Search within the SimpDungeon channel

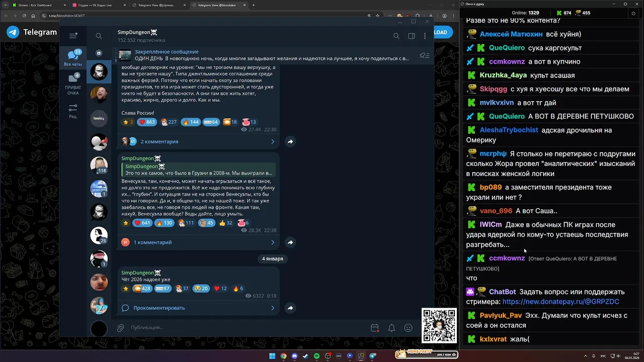click(396, 36)
